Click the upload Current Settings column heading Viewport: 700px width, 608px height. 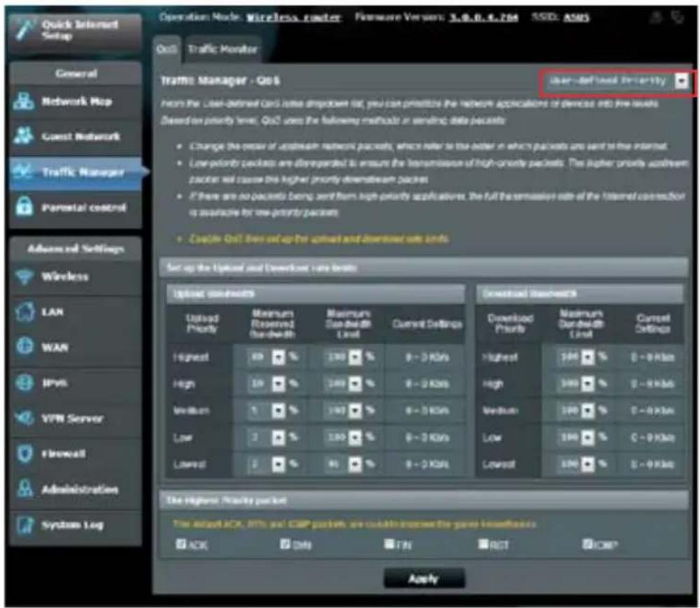tap(427, 324)
